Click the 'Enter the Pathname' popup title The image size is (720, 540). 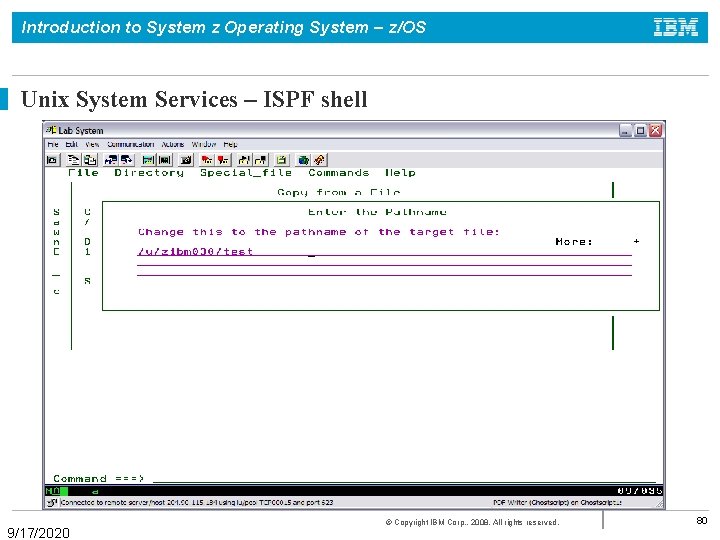(x=377, y=212)
